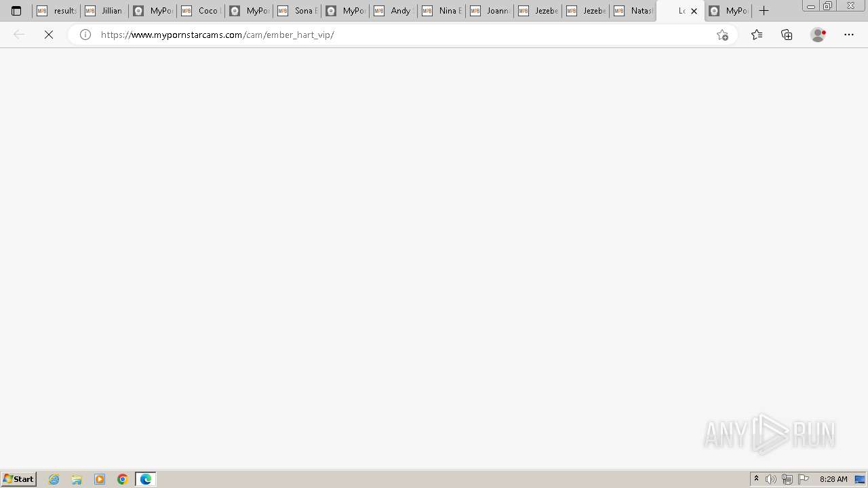The image size is (868, 488).
Task: Open Windows Media Player from taskbar
Action: tap(100, 479)
